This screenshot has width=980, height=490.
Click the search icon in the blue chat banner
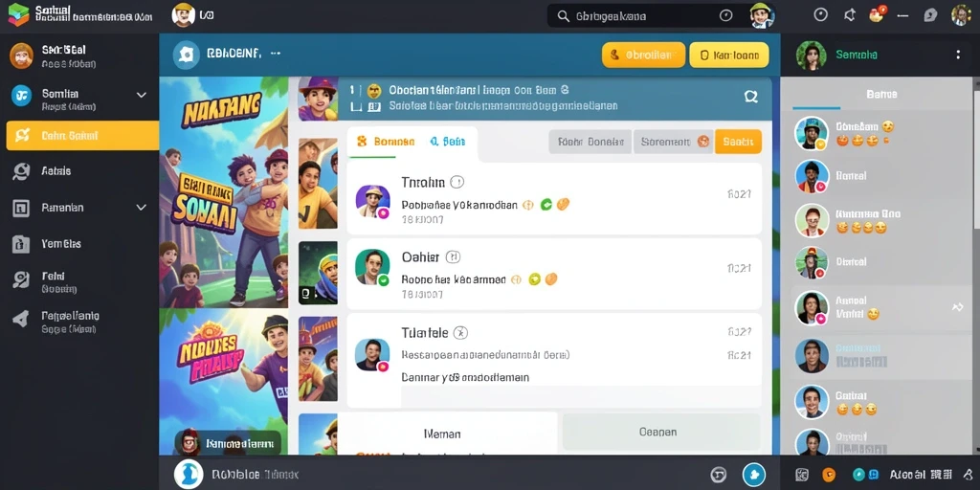tap(750, 97)
